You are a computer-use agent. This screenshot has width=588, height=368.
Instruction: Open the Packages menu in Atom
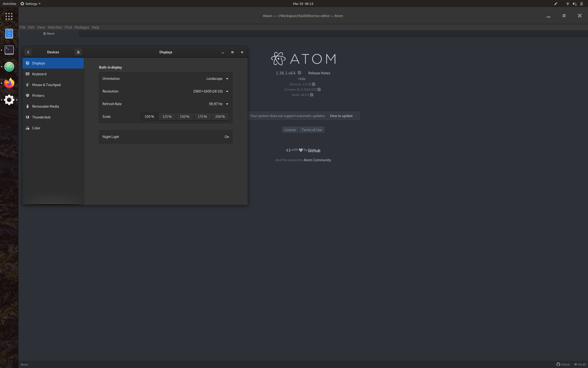[82, 27]
